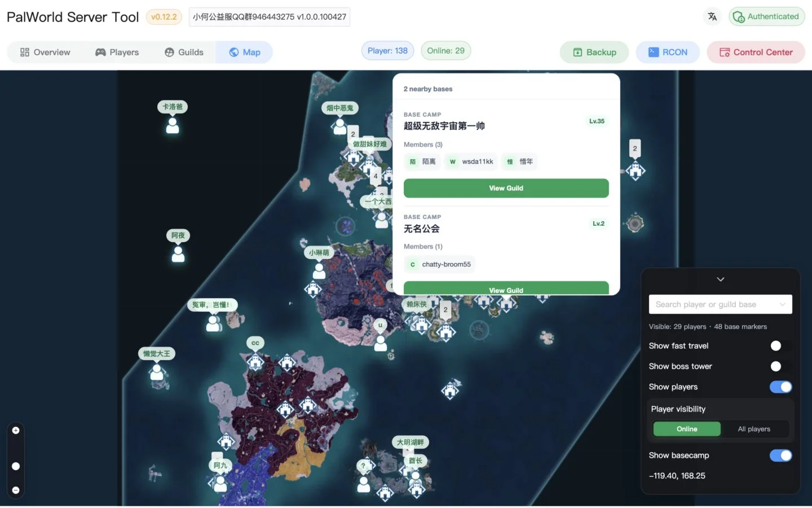Select the player marker labeled ?
812x508 pixels.
(x=364, y=484)
